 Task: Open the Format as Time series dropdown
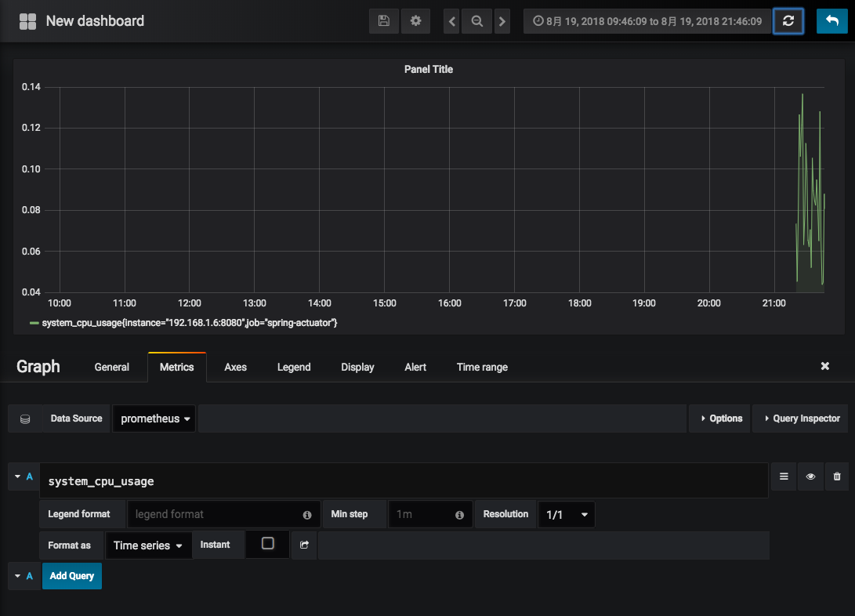[x=148, y=545]
